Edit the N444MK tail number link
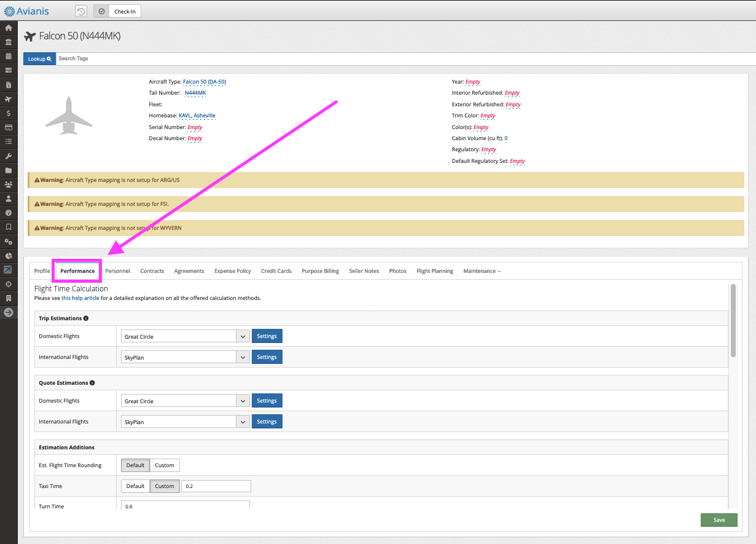Image resolution: width=756 pixels, height=544 pixels. click(195, 93)
